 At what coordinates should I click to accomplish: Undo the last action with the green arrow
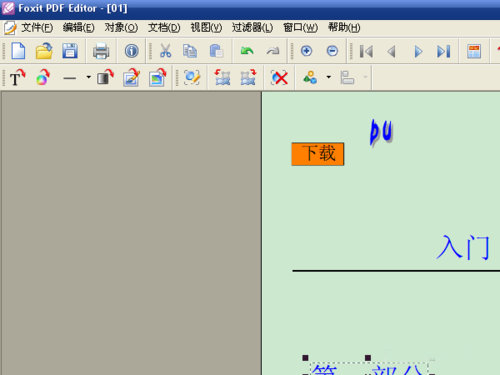(247, 51)
